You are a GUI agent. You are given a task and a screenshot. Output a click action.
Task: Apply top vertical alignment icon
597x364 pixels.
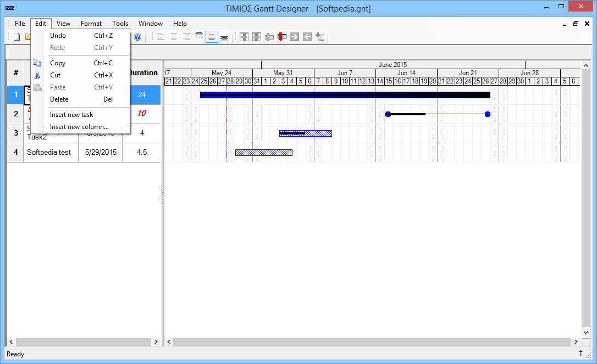coord(199,37)
